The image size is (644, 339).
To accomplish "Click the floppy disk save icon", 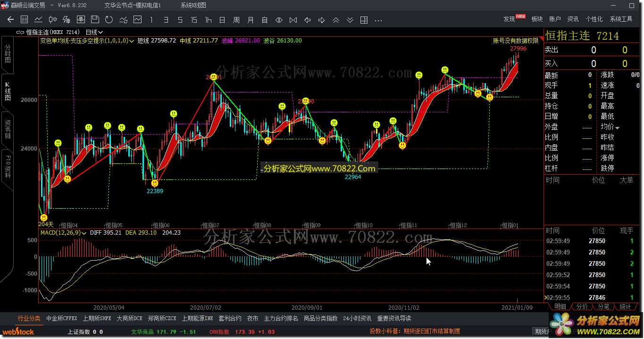I will (x=95, y=20).
